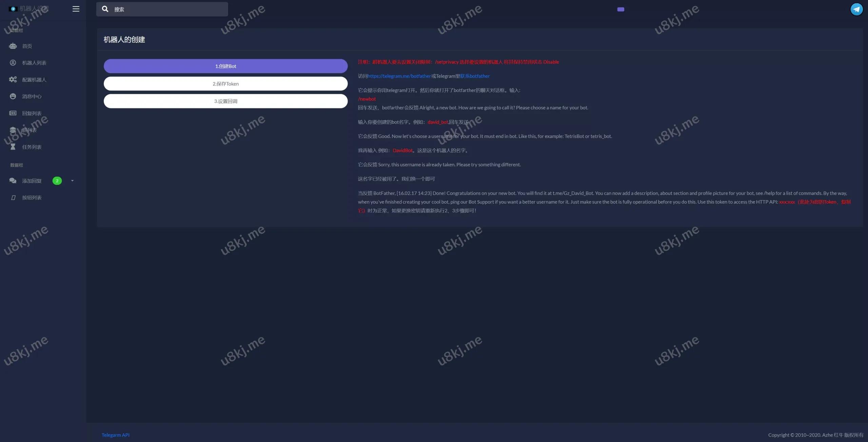Switch to the 2.保存Token step
This screenshot has width=868, height=442.
[225, 84]
